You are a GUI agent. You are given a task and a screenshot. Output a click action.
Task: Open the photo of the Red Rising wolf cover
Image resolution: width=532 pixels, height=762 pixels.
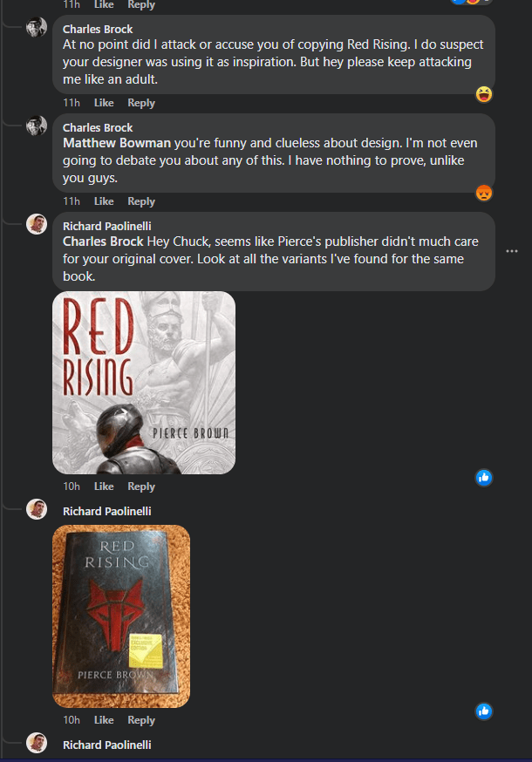[121, 616]
